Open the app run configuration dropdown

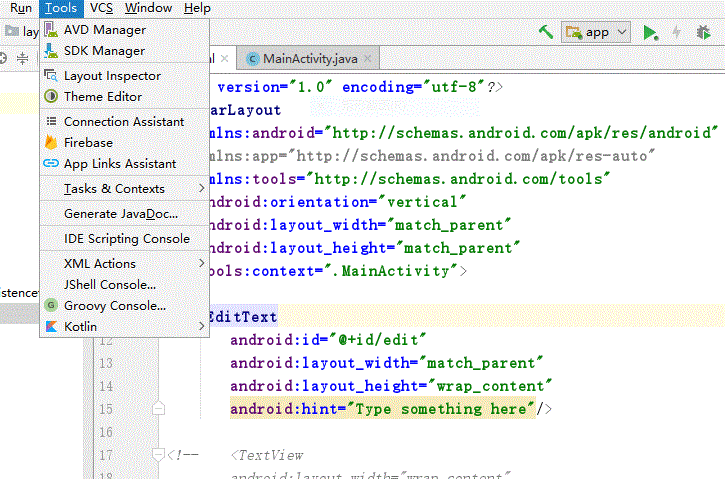point(596,32)
